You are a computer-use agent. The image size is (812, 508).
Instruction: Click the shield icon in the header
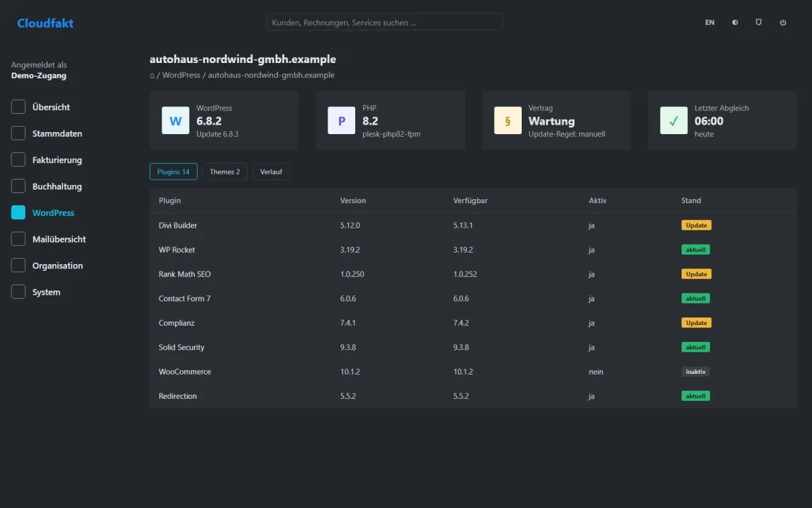coord(759,22)
